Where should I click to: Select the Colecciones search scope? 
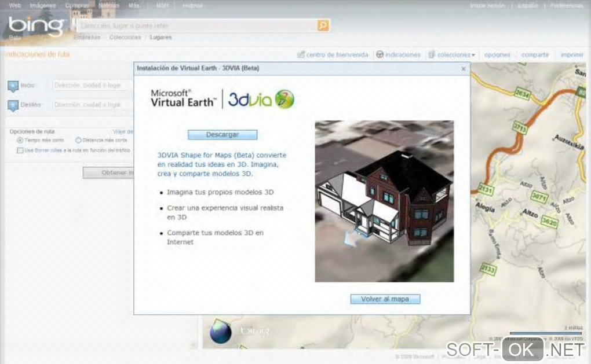coord(125,37)
